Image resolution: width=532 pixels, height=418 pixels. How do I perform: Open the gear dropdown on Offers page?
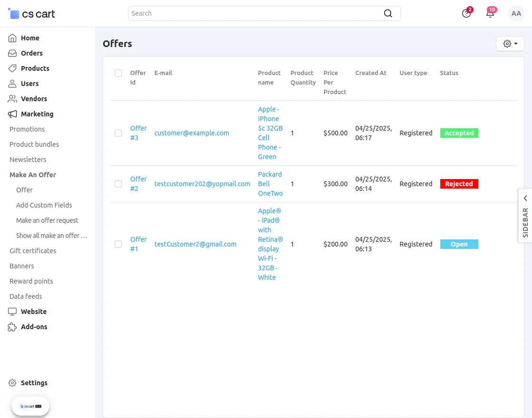tap(510, 44)
